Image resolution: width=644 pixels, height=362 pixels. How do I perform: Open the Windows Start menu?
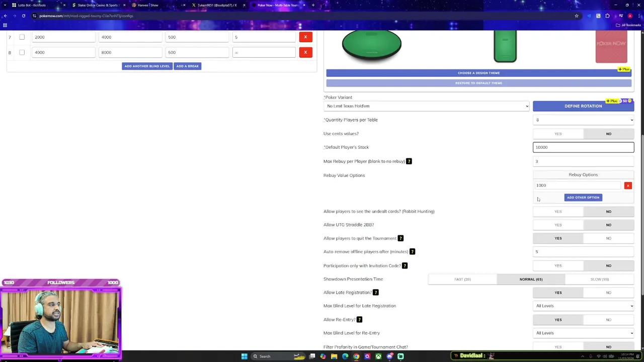[244, 356]
